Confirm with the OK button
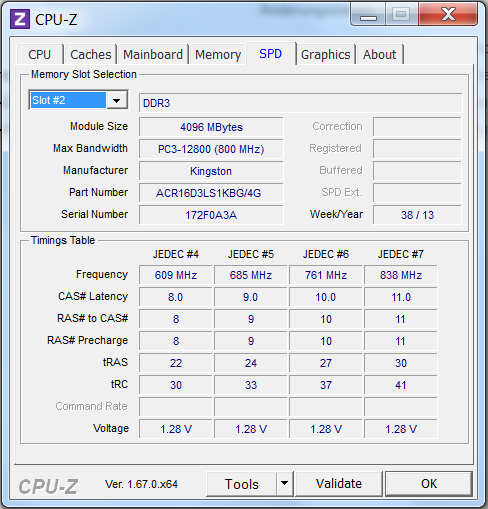Image resolution: width=488 pixels, height=509 pixels. pos(429,484)
